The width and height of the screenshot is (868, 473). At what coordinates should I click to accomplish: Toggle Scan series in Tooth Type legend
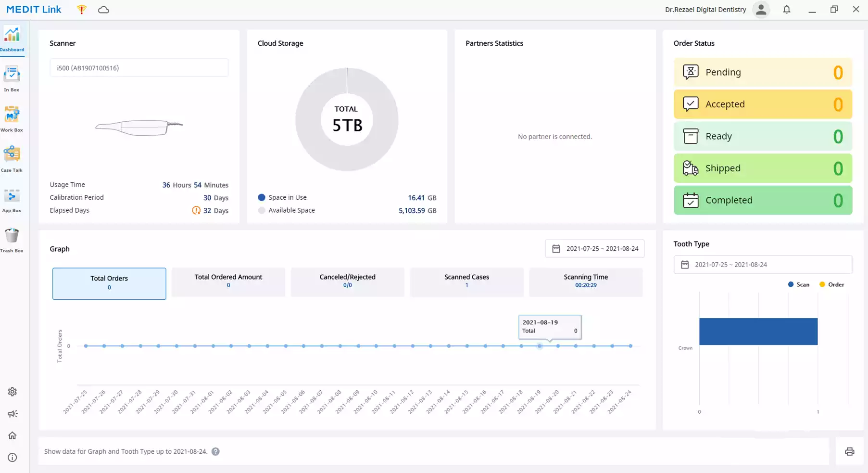click(799, 284)
